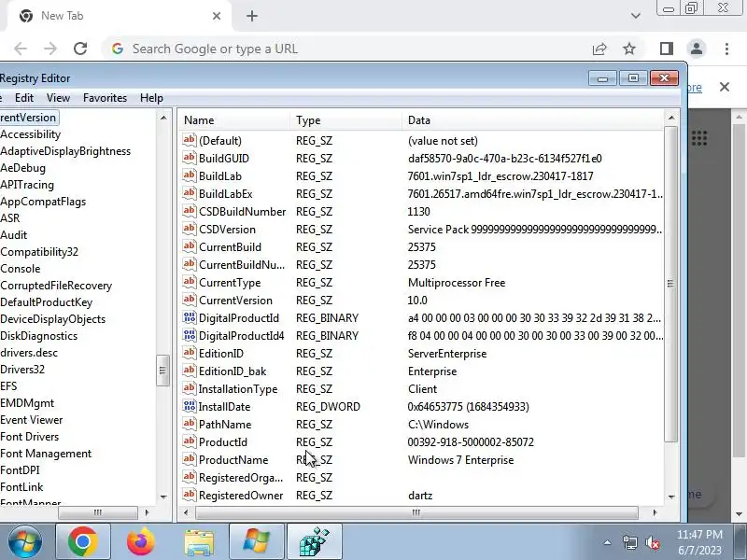The width and height of the screenshot is (747, 560).
Task: Select the Drivers32 key
Action: pyautogui.click(x=22, y=370)
